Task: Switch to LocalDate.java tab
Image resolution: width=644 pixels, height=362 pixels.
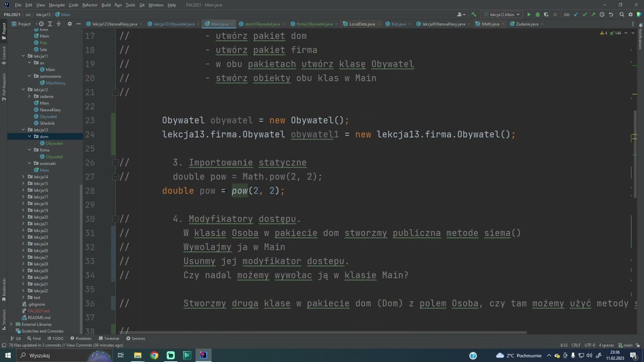Action: click(x=362, y=24)
